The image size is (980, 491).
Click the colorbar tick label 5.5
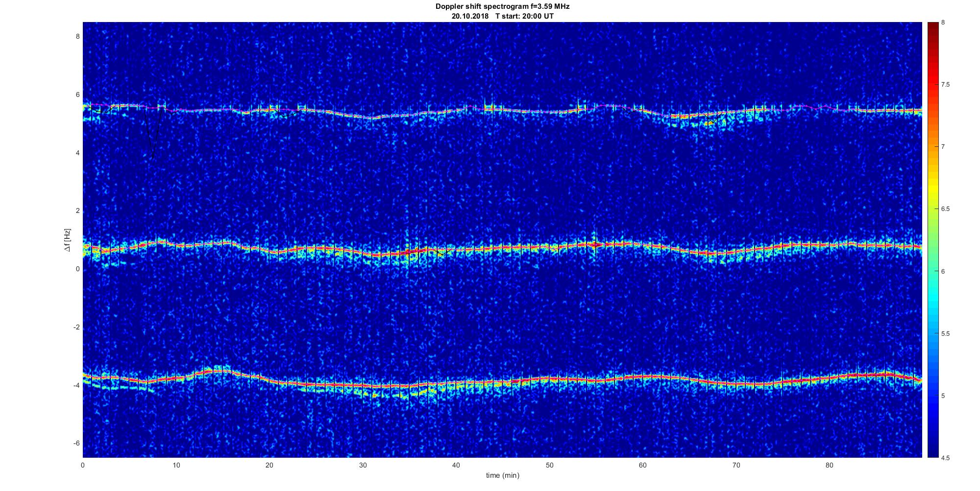pos(945,334)
